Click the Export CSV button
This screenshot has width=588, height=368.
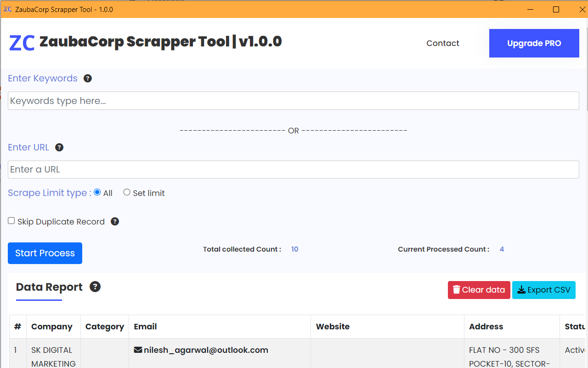(544, 290)
